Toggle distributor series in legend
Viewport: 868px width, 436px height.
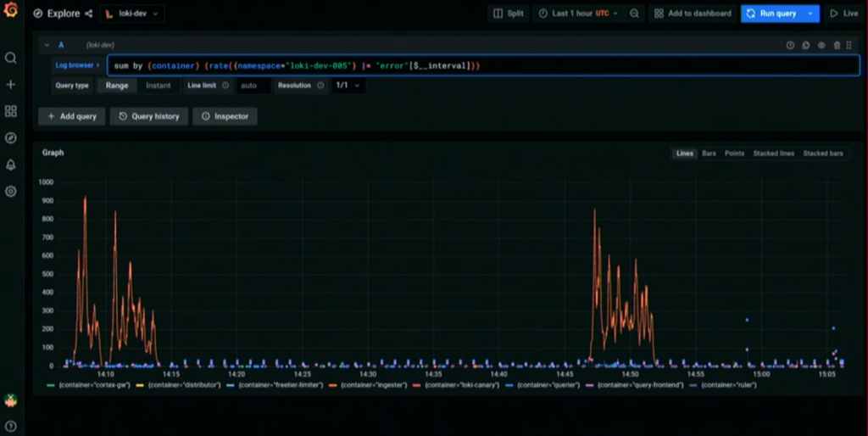[x=184, y=385]
